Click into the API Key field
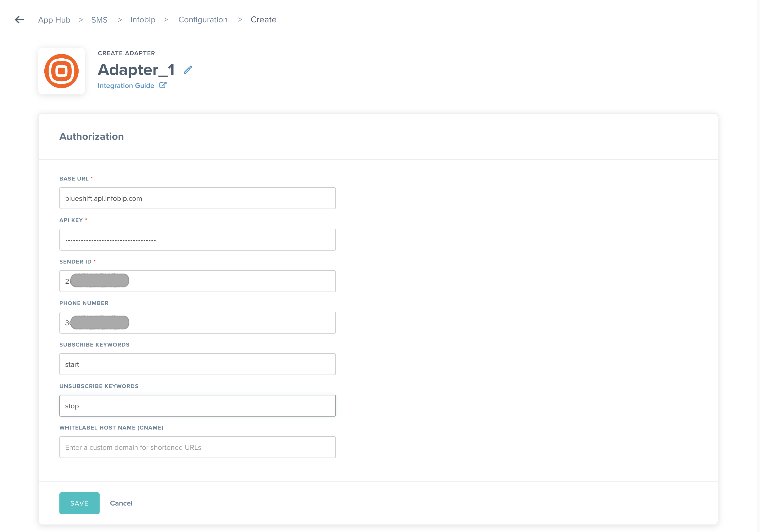 pyautogui.click(x=197, y=240)
